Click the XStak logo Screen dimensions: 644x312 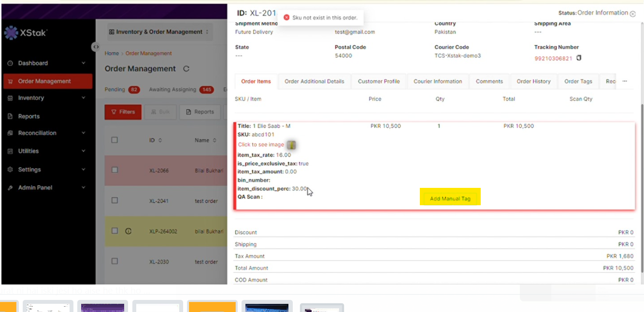point(26,33)
